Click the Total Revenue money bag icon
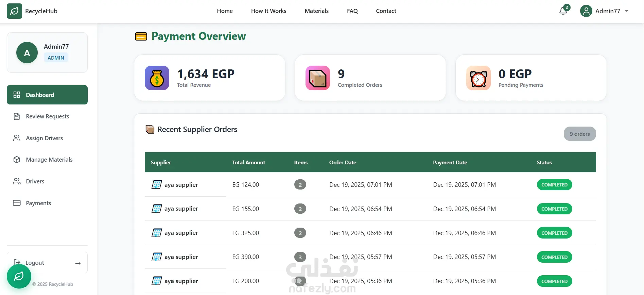 click(x=157, y=78)
